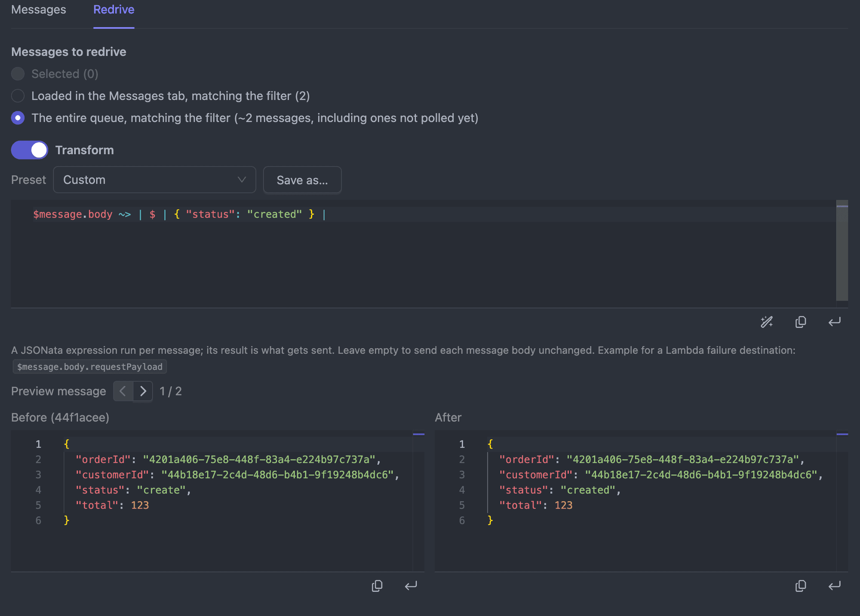The width and height of the screenshot is (860, 616).
Task: Select 'The entire queue' radio option
Action: click(18, 118)
